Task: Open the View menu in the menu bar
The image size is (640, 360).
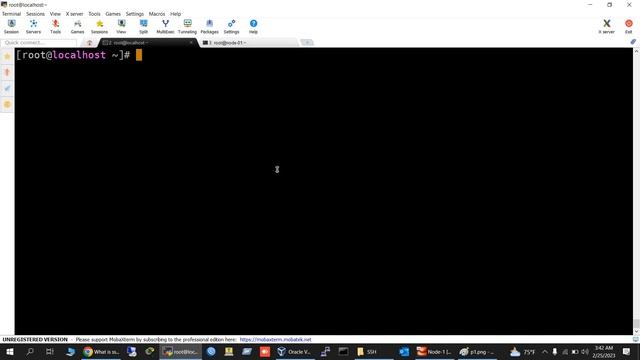Action: (x=55, y=14)
